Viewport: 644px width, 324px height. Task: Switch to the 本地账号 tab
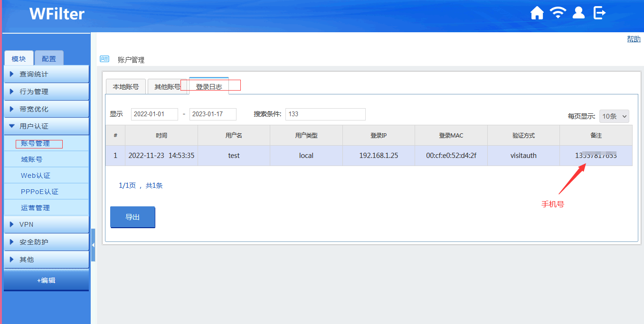coord(125,87)
